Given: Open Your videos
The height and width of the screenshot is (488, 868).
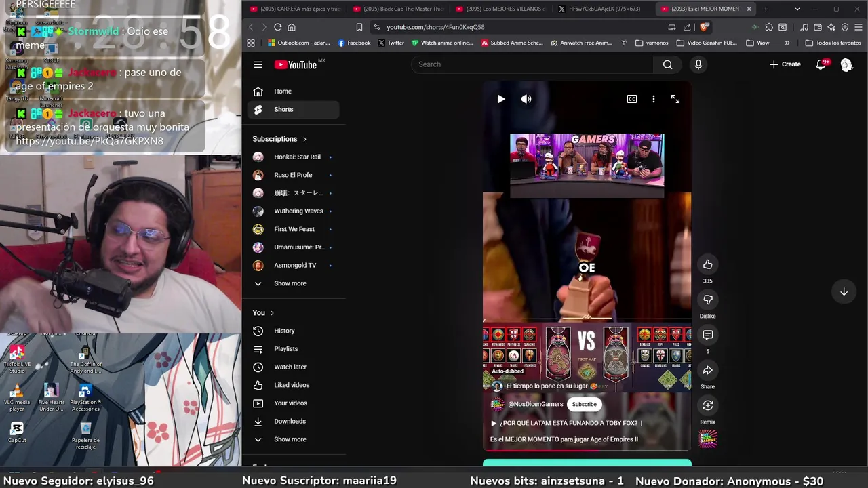Looking at the screenshot, I should pyautogui.click(x=293, y=403).
